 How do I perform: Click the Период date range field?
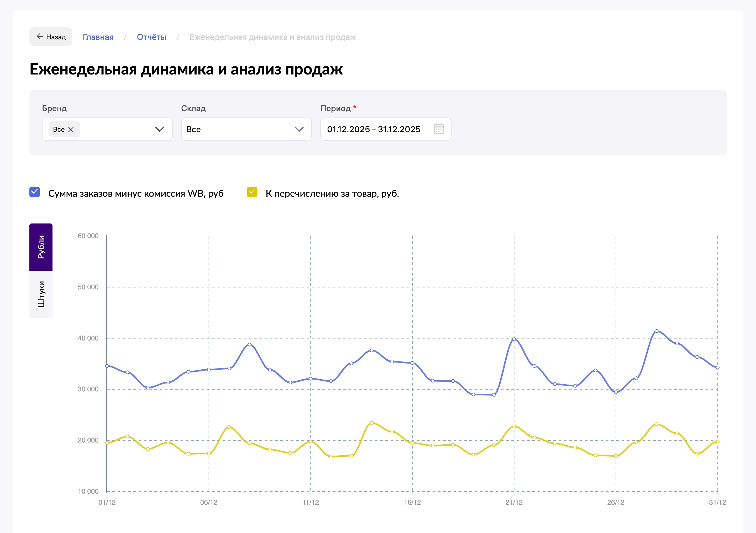386,129
